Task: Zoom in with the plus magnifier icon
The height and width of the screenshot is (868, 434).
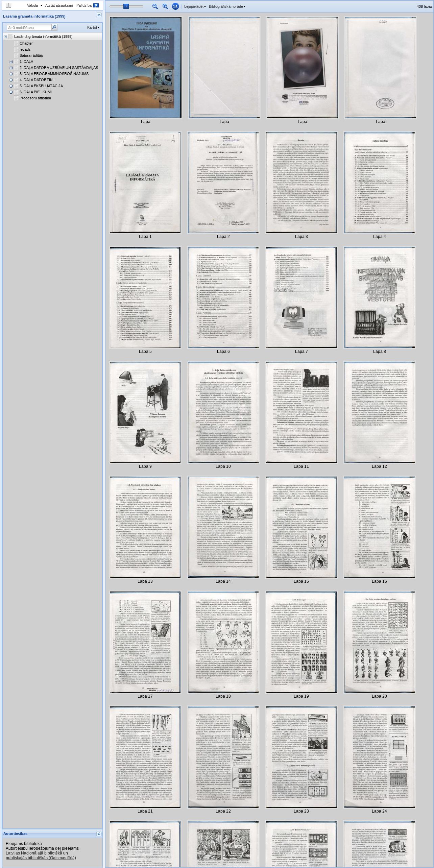Action: click(x=165, y=6)
